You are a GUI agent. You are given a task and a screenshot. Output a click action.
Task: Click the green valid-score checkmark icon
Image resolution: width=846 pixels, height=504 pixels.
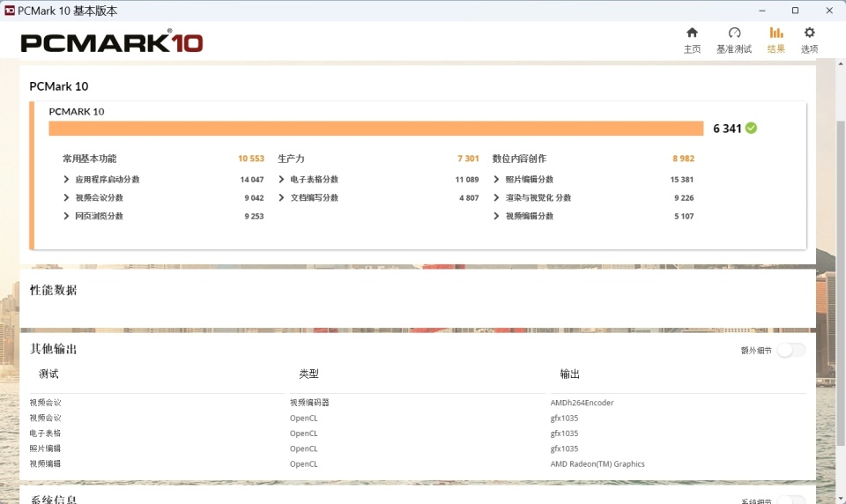point(751,128)
